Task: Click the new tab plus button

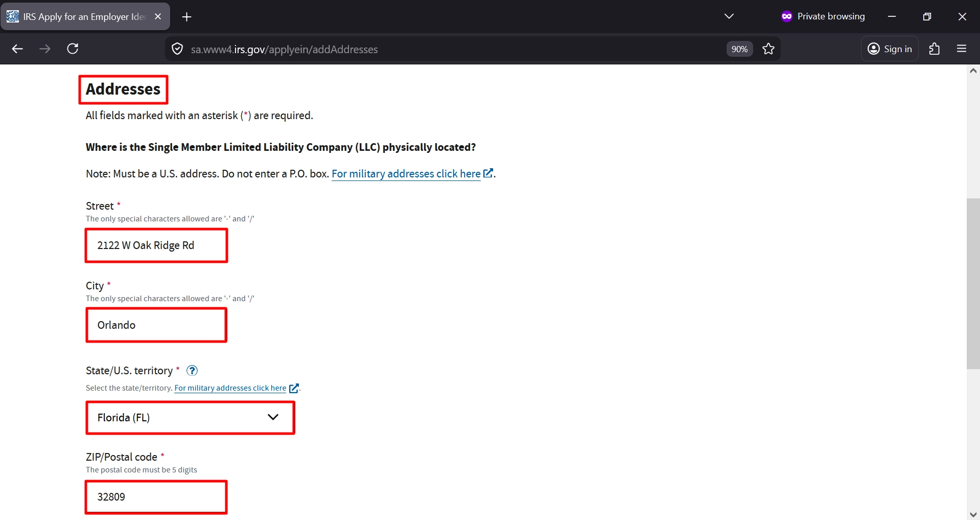Action: click(x=187, y=17)
